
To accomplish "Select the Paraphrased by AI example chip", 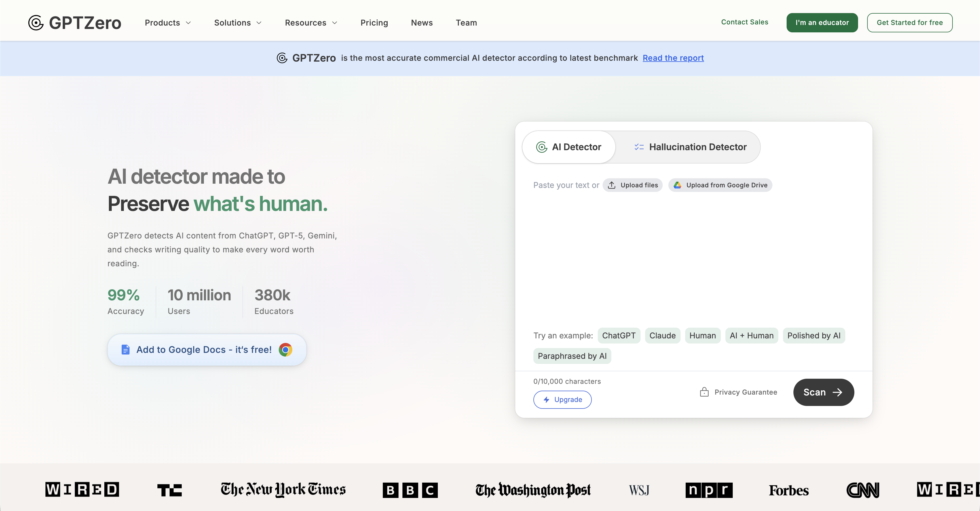I will (x=572, y=356).
